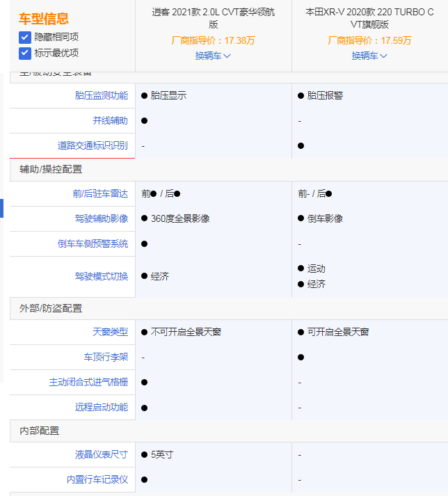Click the 车型信息 heading
Screen dimensions: 448x496
pos(44,19)
